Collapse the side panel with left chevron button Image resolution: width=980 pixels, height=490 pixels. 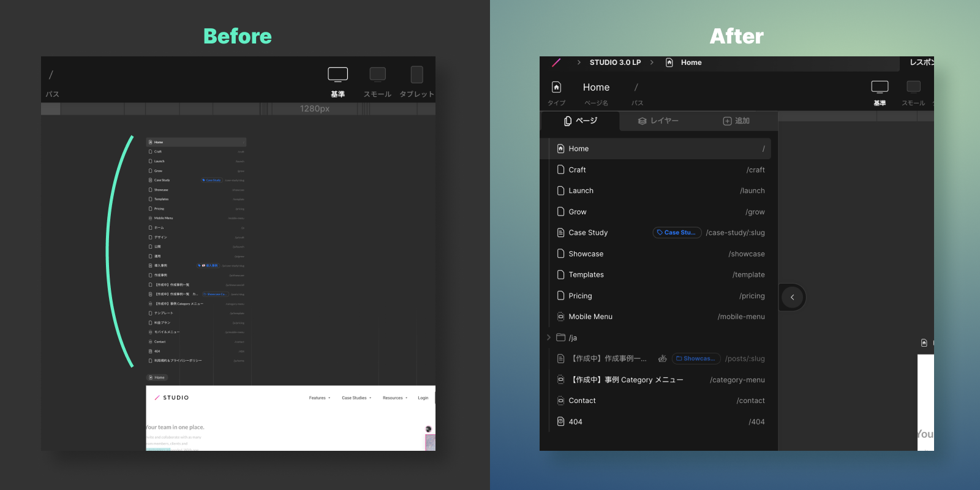point(792,297)
